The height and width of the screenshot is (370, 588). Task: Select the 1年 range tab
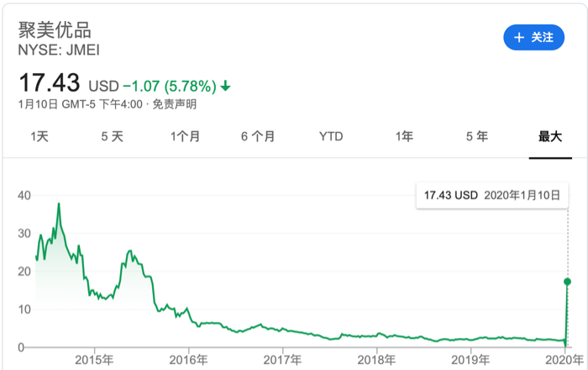(x=404, y=136)
